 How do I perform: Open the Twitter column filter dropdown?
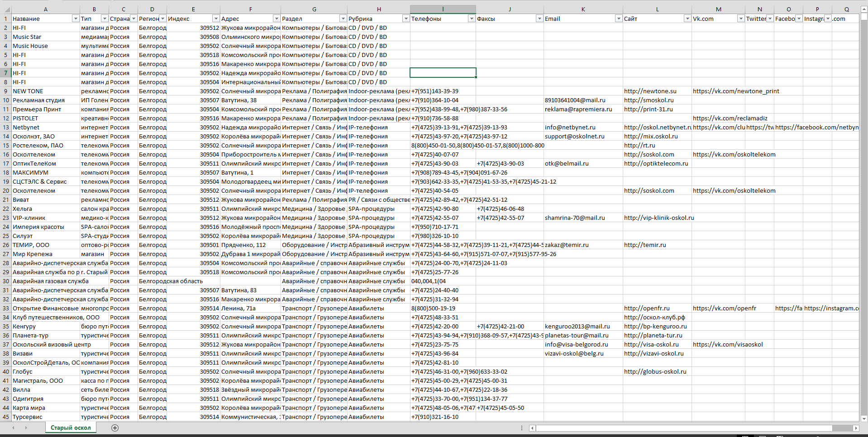point(770,19)
